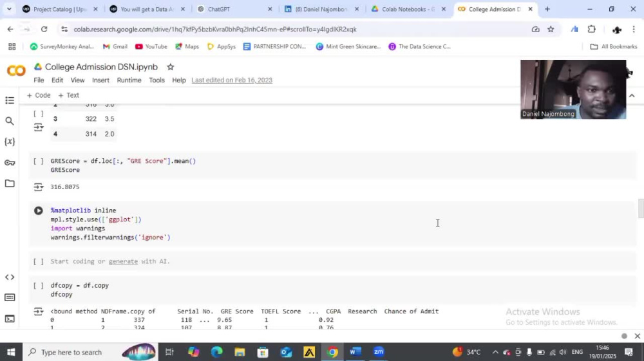Viewport: 644px width, 361px height.
Task: Close the ChatGPT tab
Action: click(270, 9)
